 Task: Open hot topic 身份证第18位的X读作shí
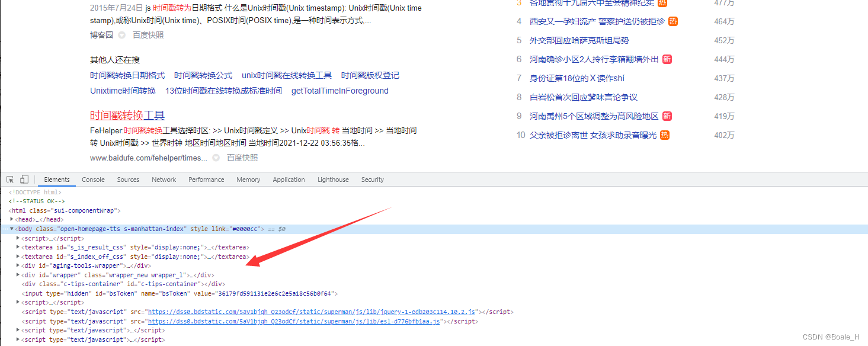tap(577, 78)
